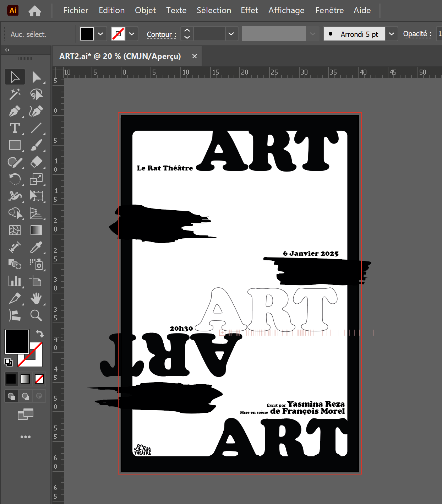The image size is (442, 504).
Task: Select the Eraser tool
Action: pos(36,162)
